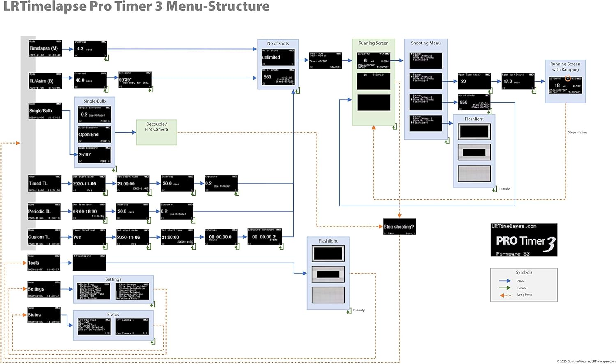Pick the Custom TL mode screen
616x364 pixels.
point(44,237)
